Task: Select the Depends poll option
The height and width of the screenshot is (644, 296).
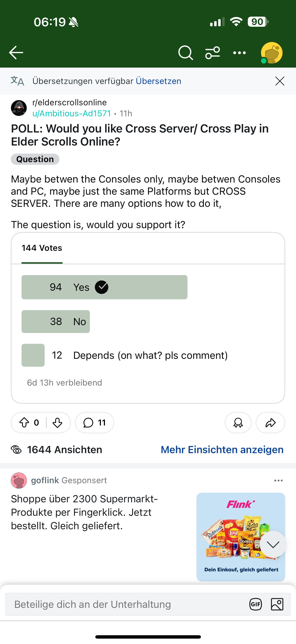Action: pyautogui.click(x=125, y=355)
